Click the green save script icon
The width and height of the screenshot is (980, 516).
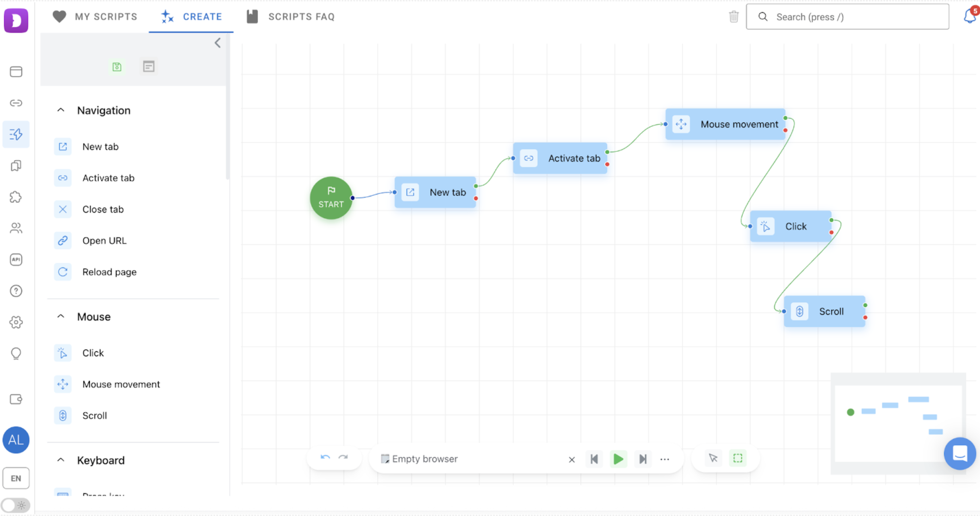pos(117,67)
